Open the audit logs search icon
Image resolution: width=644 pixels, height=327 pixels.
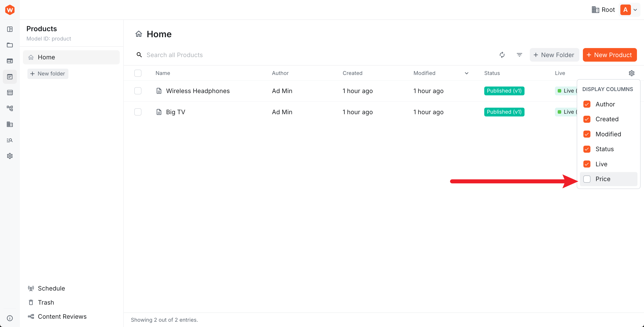[x=10, y=140]
